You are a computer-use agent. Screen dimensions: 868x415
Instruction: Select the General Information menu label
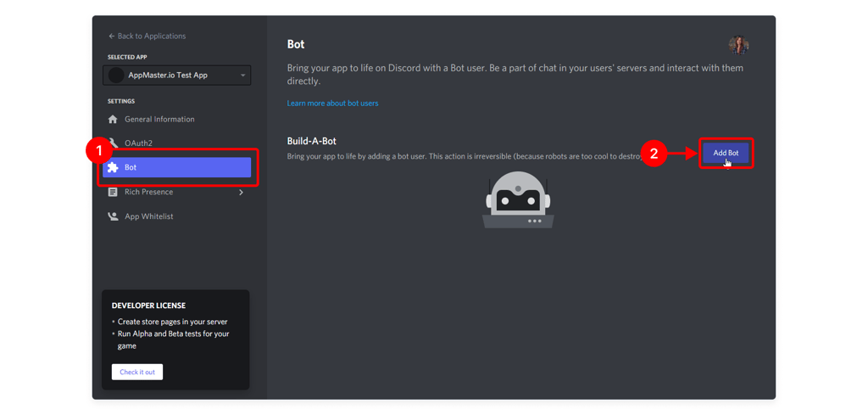pos(159,120)
